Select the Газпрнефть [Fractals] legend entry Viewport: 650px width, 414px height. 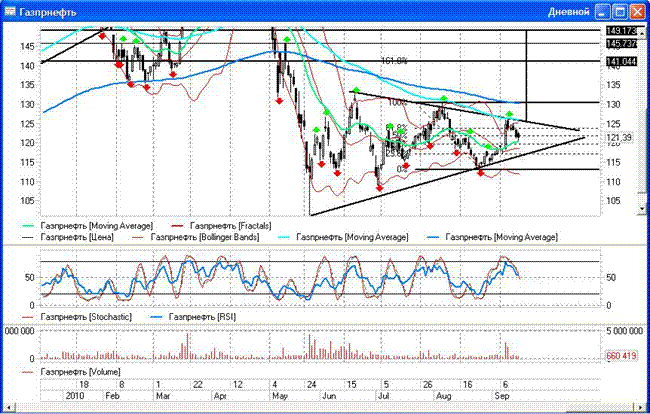tap(221, 226)
